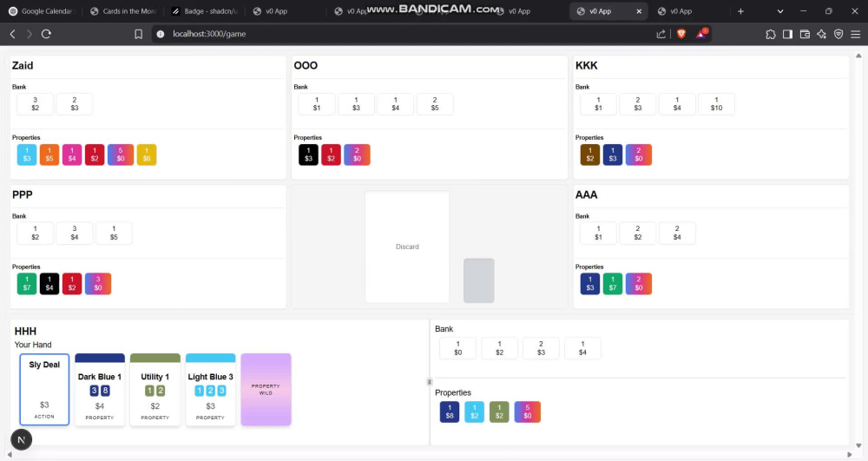Select the Property Wild card in hand
The image size is (868, 461).
(x=266, y=390)
